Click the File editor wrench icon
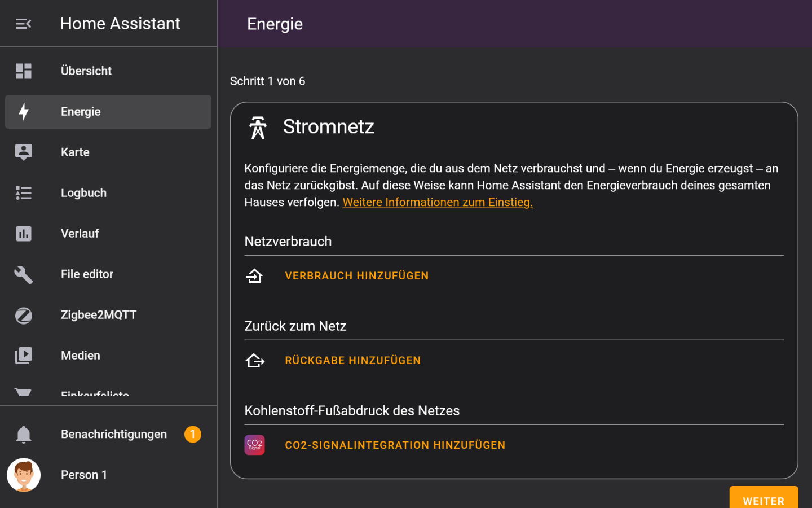The width and height of the screenshot is (812, 508). tap(24, 274)
